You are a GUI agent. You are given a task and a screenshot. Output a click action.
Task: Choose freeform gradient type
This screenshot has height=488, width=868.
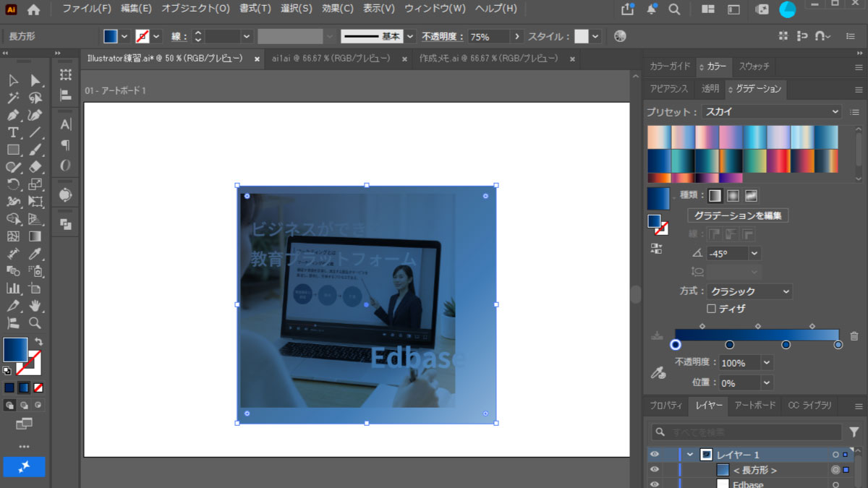(x=751, y=195)
